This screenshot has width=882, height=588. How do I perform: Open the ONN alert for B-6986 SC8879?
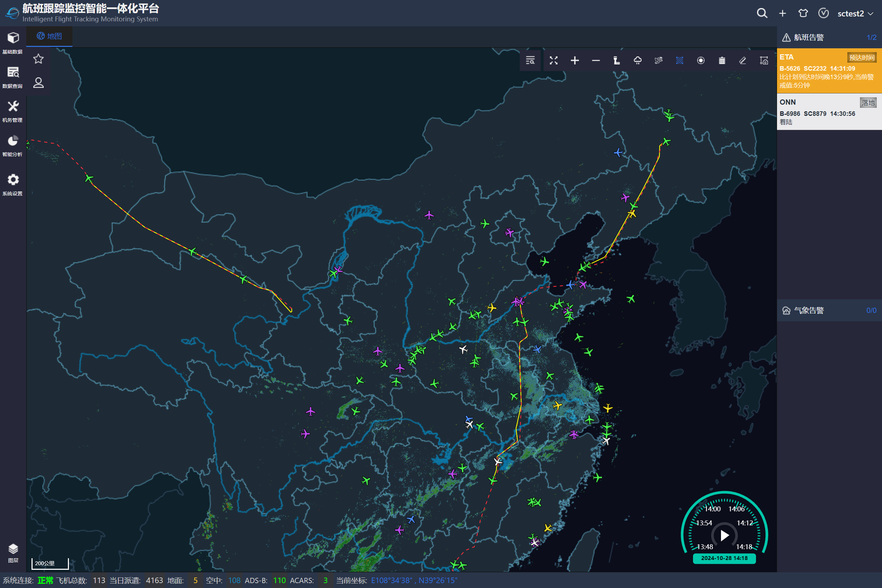tap(829, 112)
